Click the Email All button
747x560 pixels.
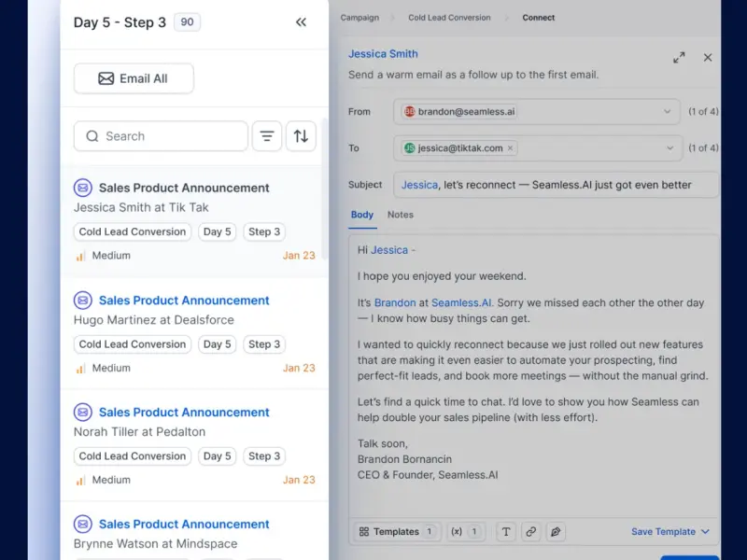click(134, 78)
